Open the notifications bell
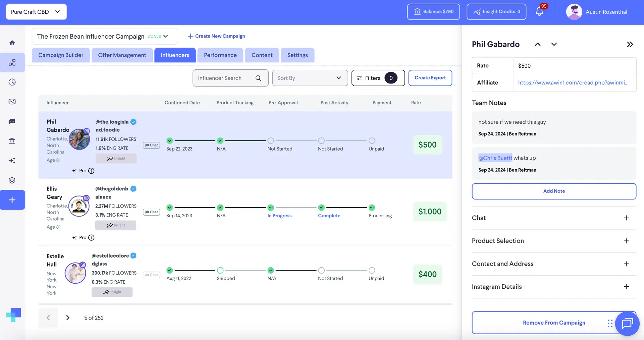 pos(539,12)
